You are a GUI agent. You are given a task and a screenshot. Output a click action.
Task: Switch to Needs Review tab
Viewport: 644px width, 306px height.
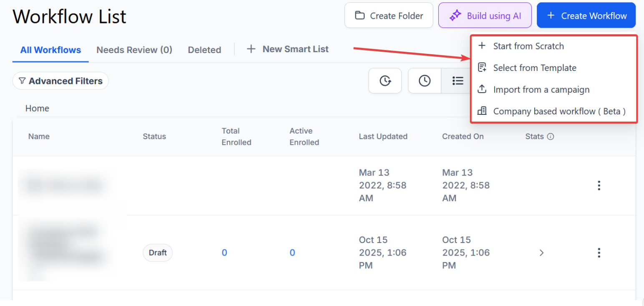click(x=134, y=50)
